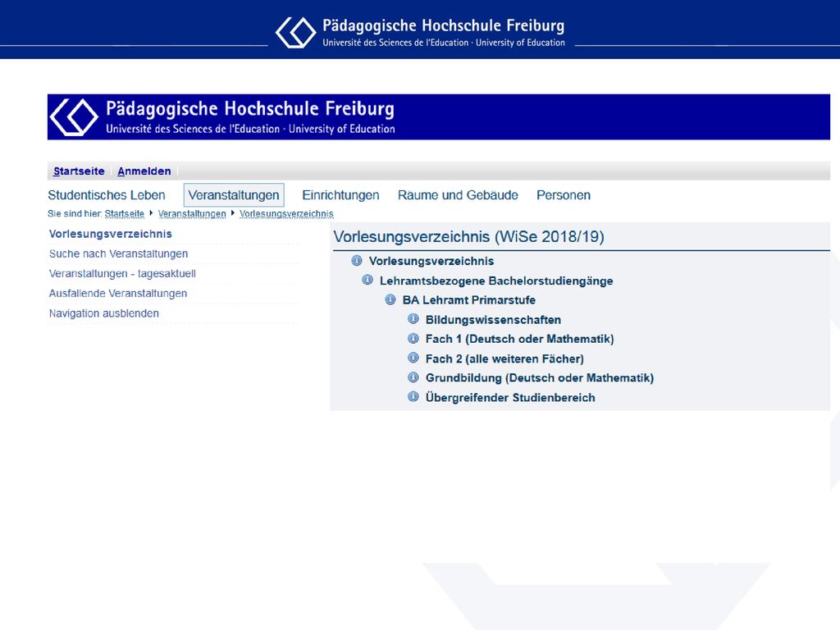Click the diamond logo in the top banner
Image resolution: width=840 pixels, height=630 pixels.
click(295, 32)
